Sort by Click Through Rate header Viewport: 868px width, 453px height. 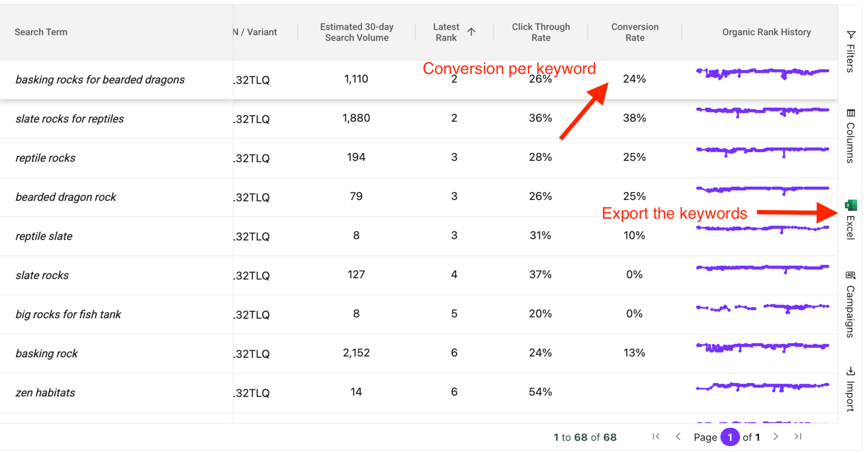(x=541, y=32)
